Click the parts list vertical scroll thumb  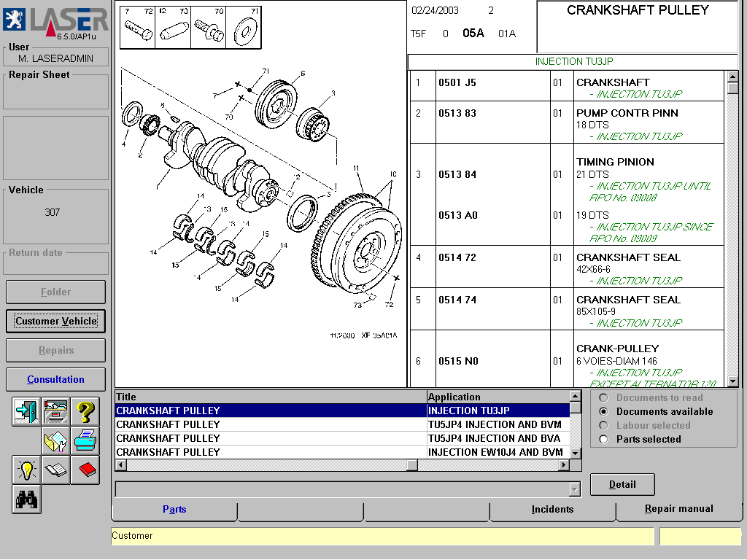click(732, 88)
